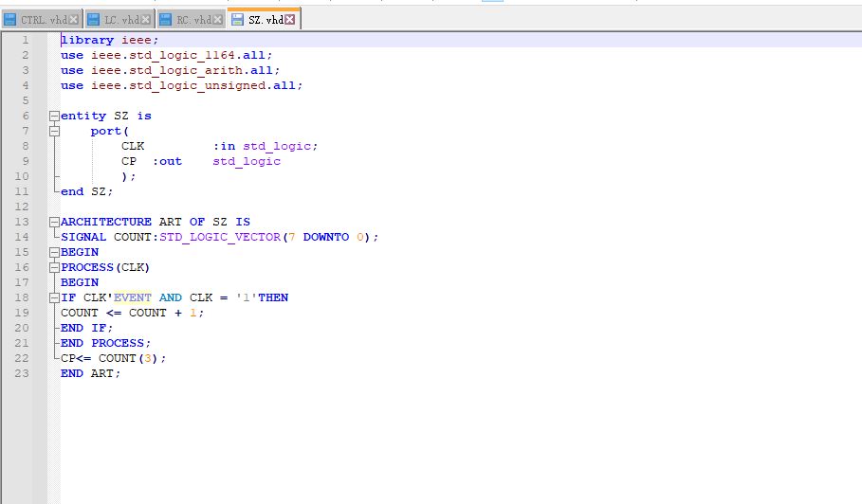Click the save icon on CTRL.vhd tab
This screenshot has width=862, height=504.
click(9, 20)
